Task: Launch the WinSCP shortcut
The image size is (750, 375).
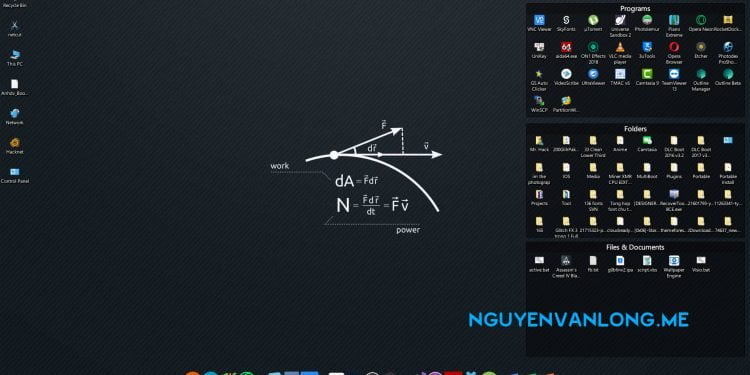Action: tap(539, 104)
